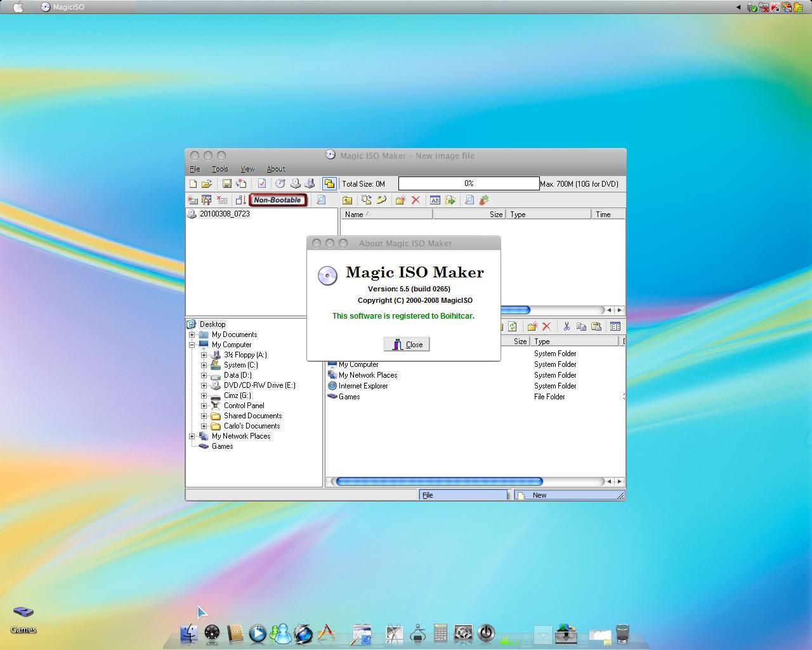Expand the My Documents tree node
Image resolution: width=812 pixels, height=650 pixels.
pos(192,335)
